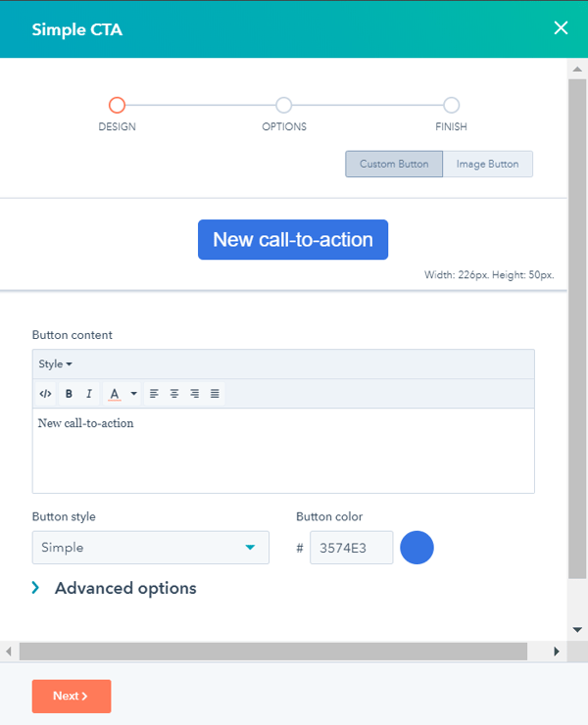Click the vertical scrollbar up arrow

(577, 69)
